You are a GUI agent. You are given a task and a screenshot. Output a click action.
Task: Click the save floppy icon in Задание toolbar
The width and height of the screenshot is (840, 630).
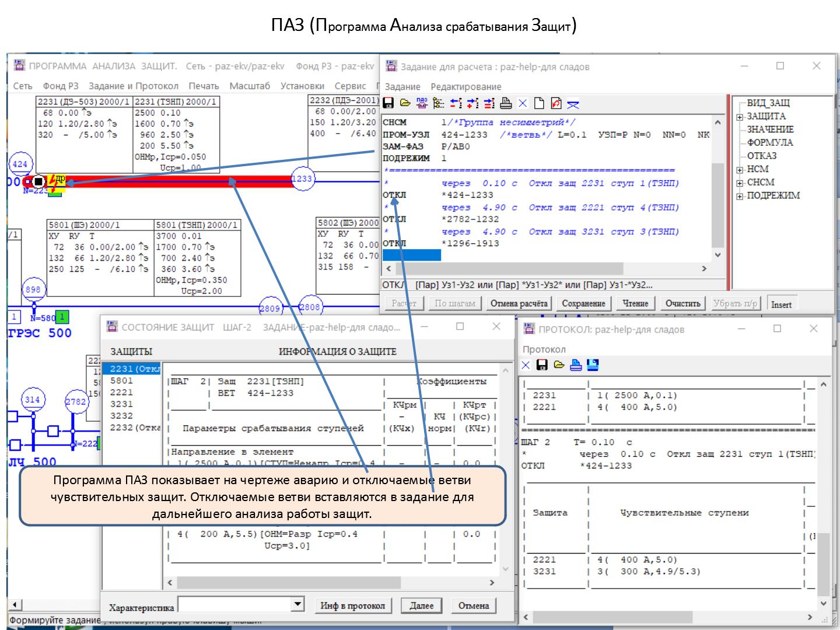(x=388, y=104)
